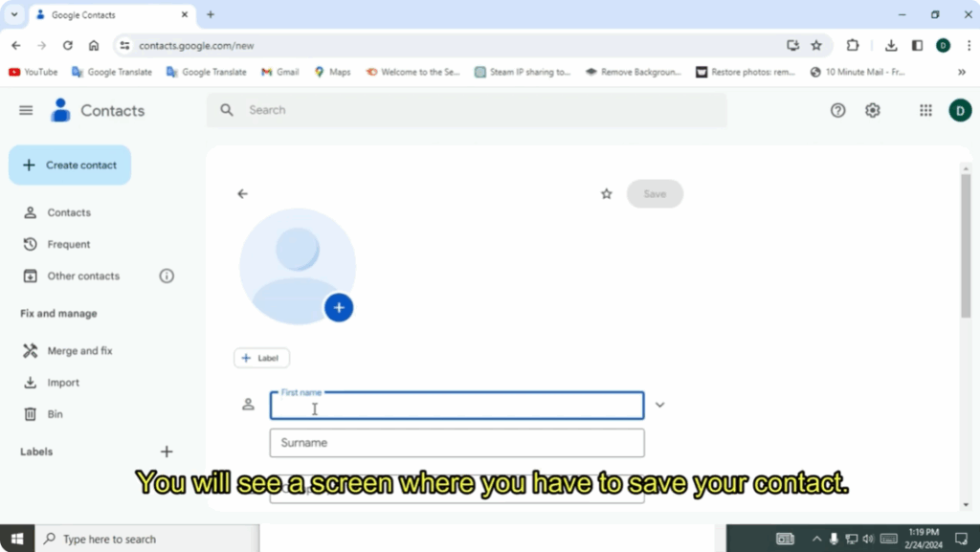Bookmark this page using star icon

pos(816,45)
